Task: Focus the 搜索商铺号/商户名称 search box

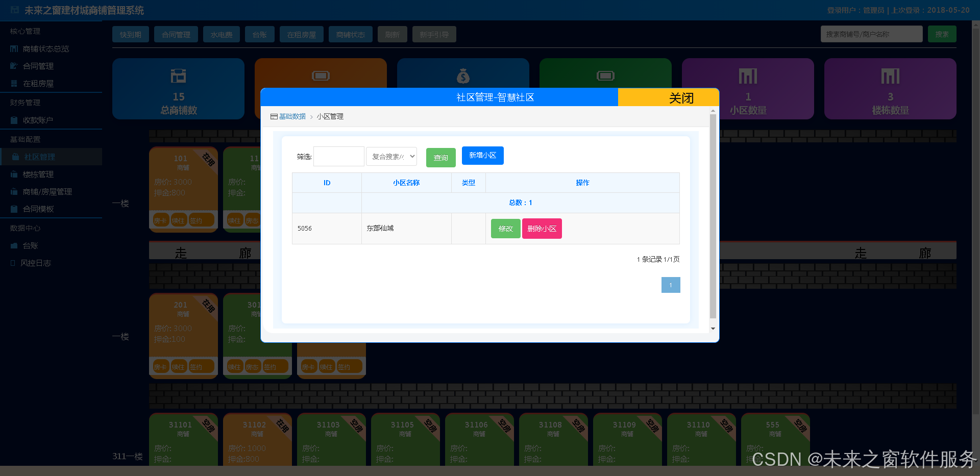Action: click(872, 34)
